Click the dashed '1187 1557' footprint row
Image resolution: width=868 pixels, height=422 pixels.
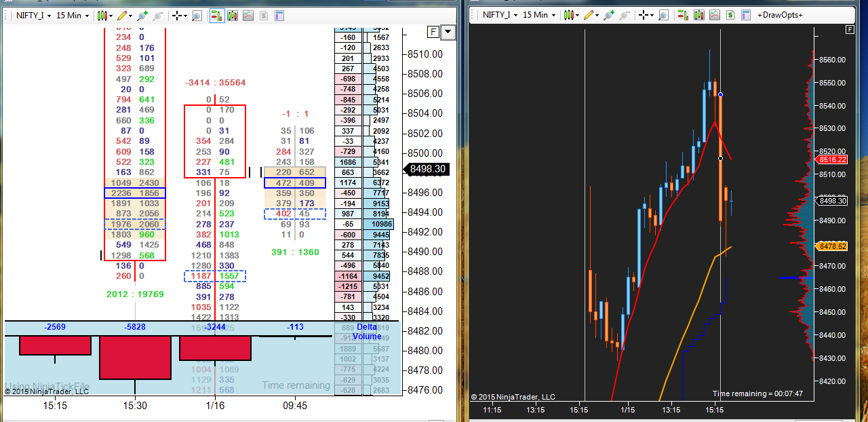pos(215,276)
